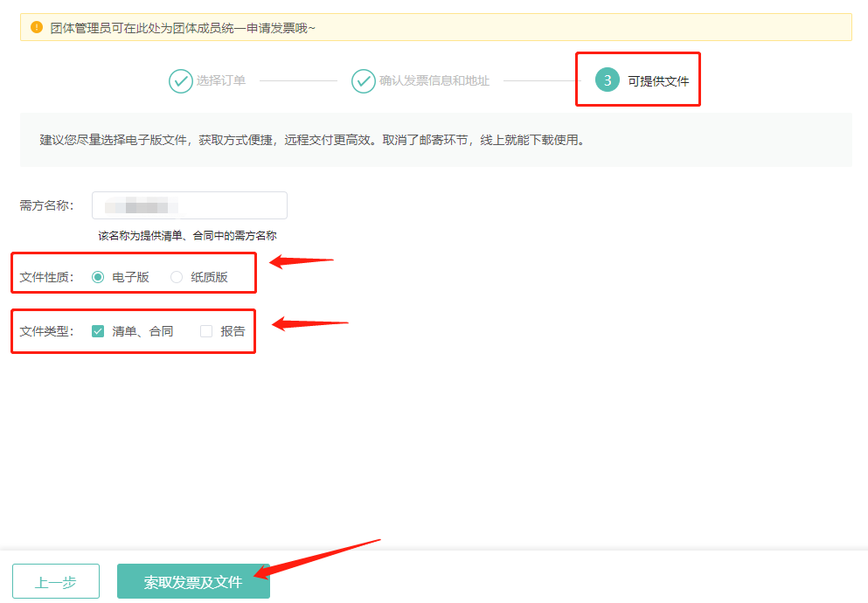Click the orange alert icon in the notice banner
868x603 pixels.
tap(36, 26)
